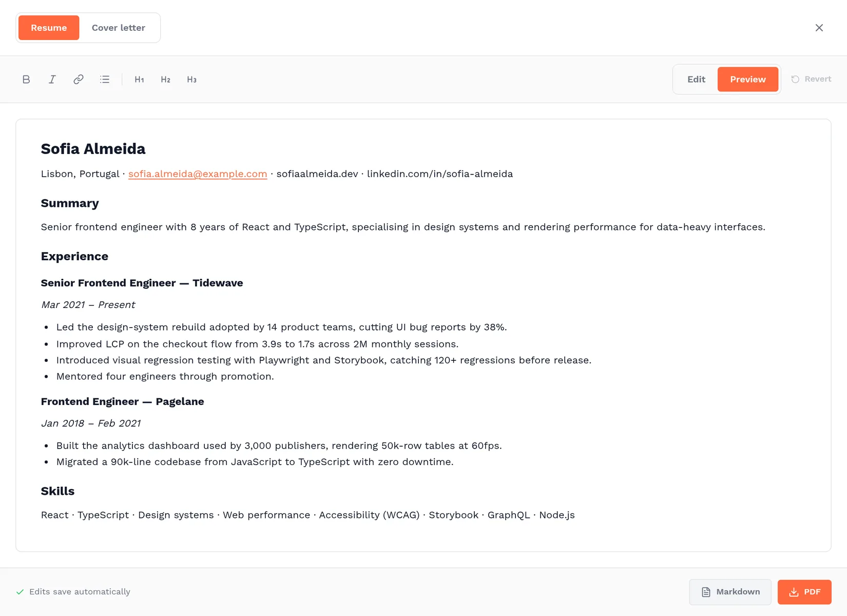Apply Heading 2 style

pyautogui.click(x=165, y=80)
